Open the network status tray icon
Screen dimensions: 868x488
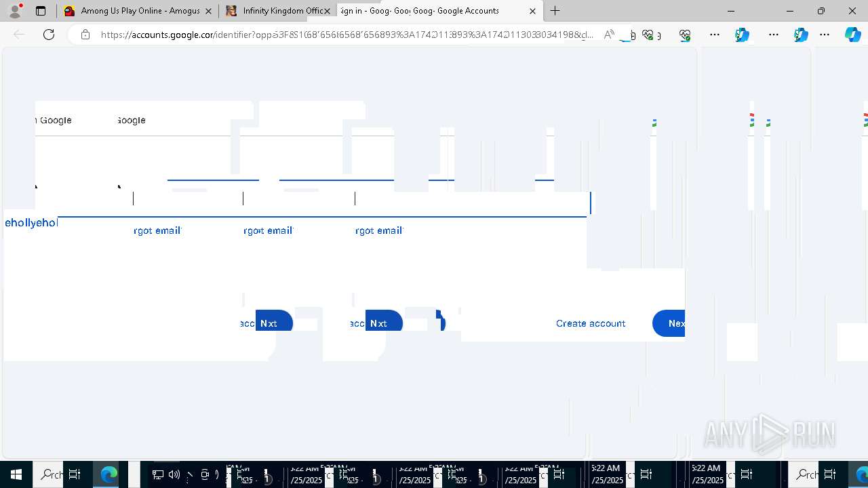click(158, 475)
